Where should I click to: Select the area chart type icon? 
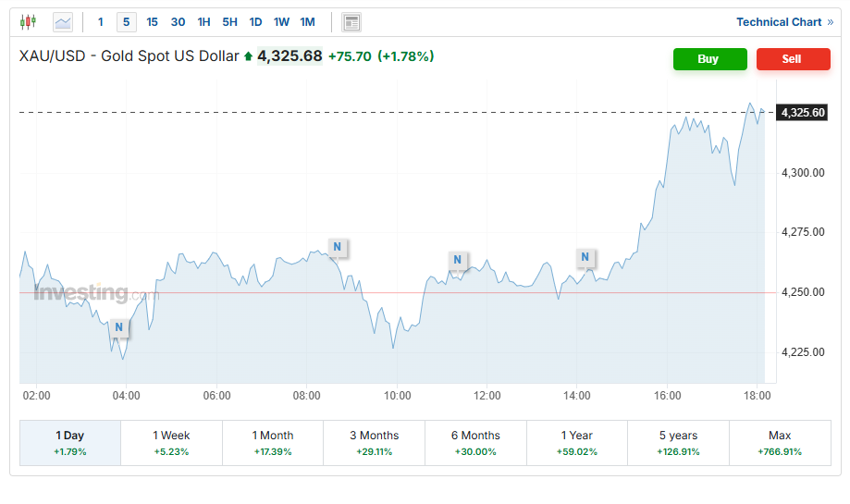tap(63, 22)
